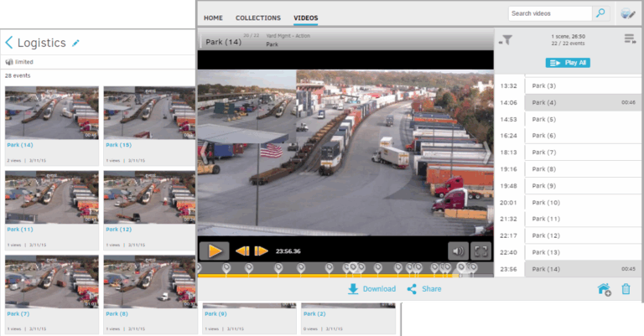Click the orange Play button
The width and height of the screenshot is (644, 336).
coord(215,250)
